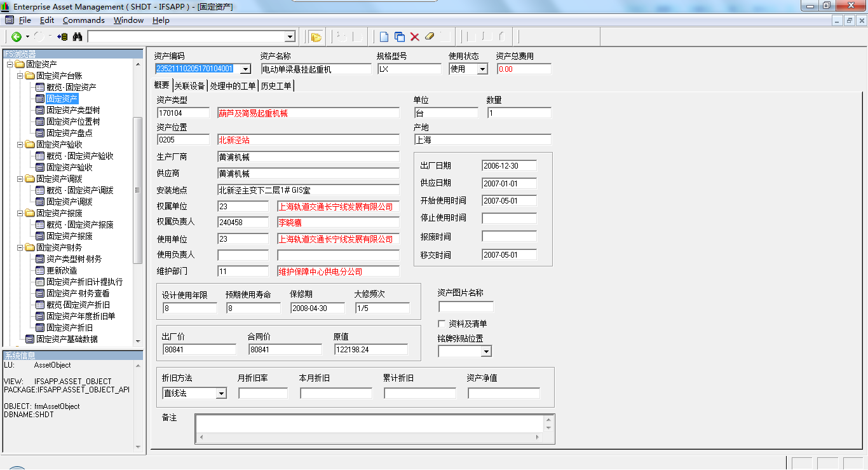Viewport: 868px width, 470px height.
Task: Create a new record with blank page icon
Action: tap(383, 36)
